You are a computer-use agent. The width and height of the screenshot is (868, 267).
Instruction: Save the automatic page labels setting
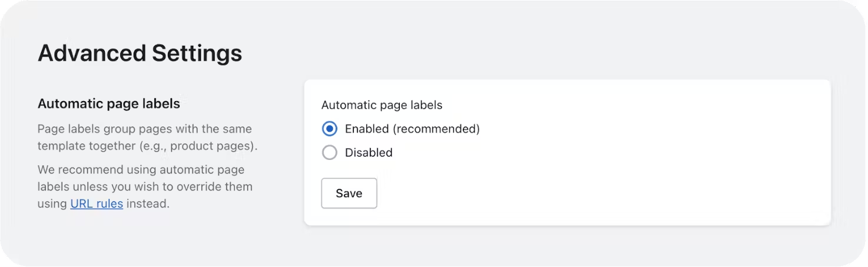tap(349, 193)
